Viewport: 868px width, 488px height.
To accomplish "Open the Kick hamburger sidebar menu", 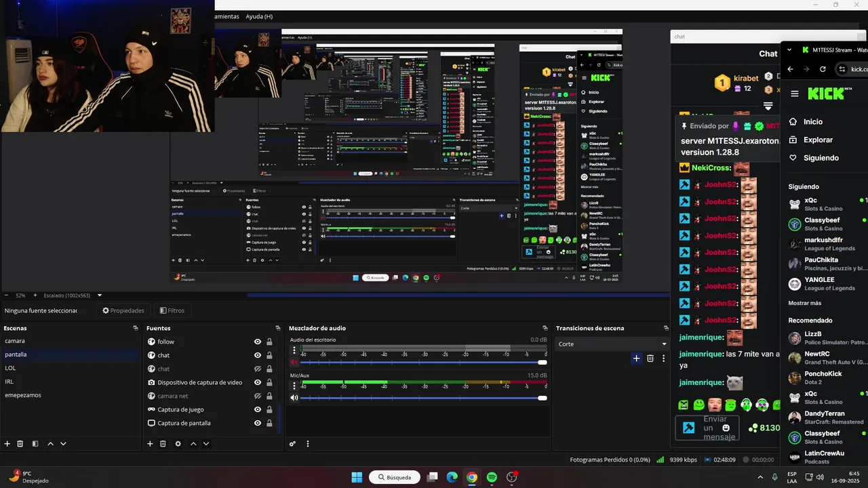I will tap(795, 94).
